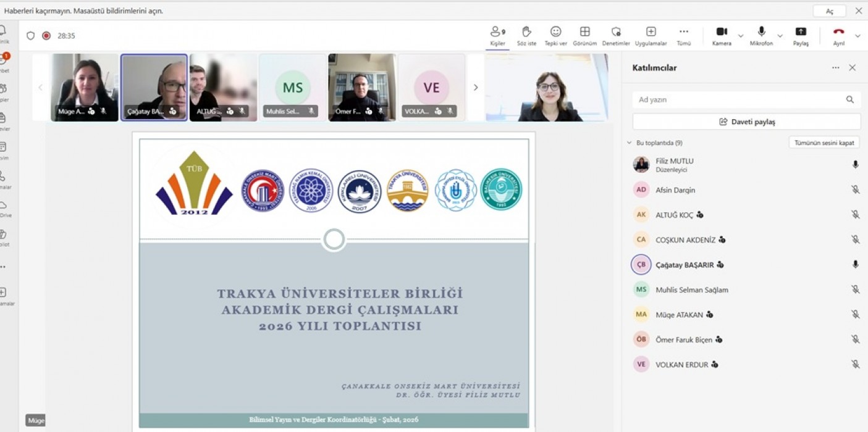This screenshot has width=868, height=432.
Task: Open the Tümü more options menu
Action: (x=683, y=32)
